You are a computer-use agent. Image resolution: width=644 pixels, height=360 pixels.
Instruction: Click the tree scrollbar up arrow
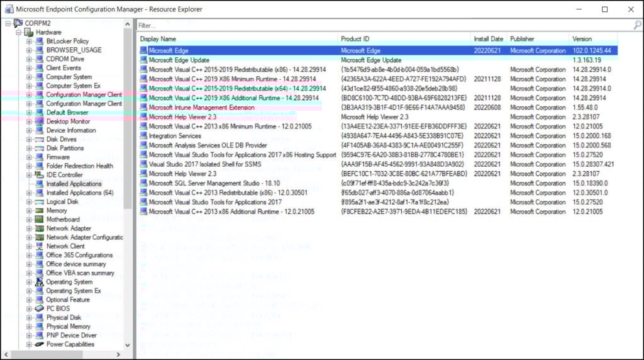[x=127, y=24]
